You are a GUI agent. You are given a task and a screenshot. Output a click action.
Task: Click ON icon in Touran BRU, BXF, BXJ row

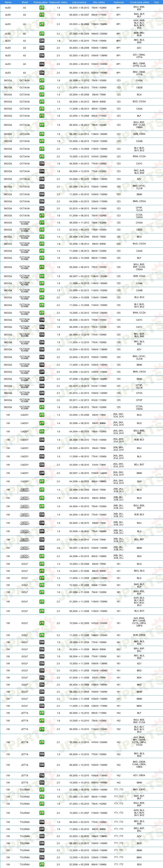[42, 829]
